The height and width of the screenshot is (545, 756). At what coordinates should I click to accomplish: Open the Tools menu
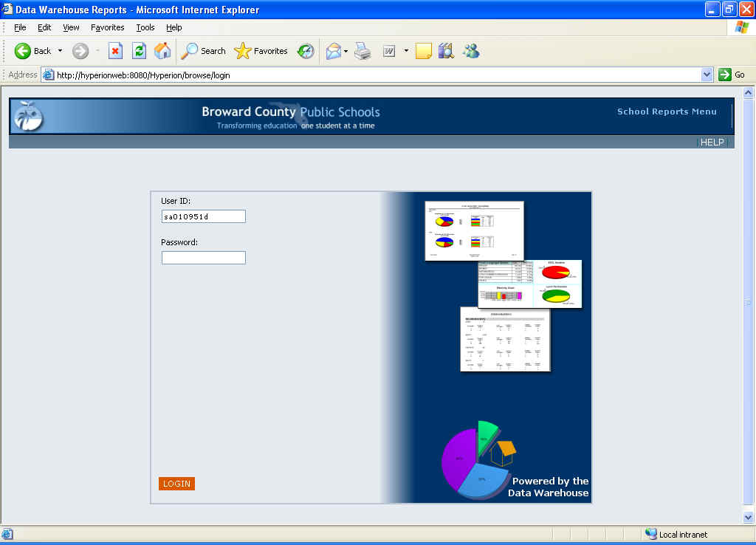pos(145,27)
